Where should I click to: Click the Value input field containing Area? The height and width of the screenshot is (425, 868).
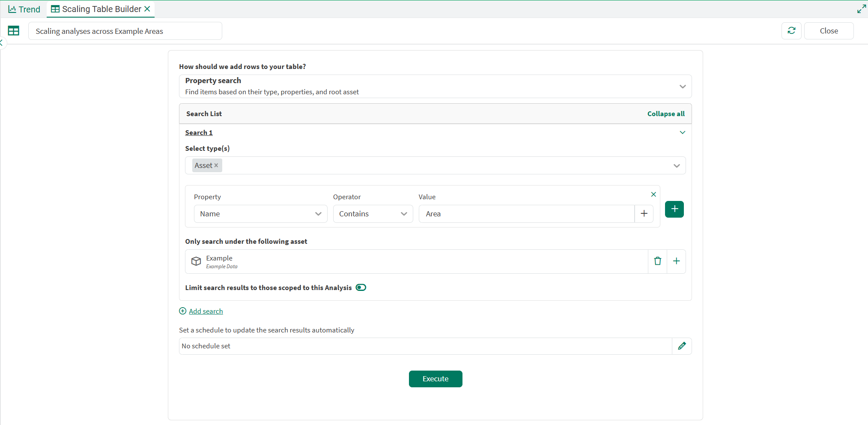(526, 214)
